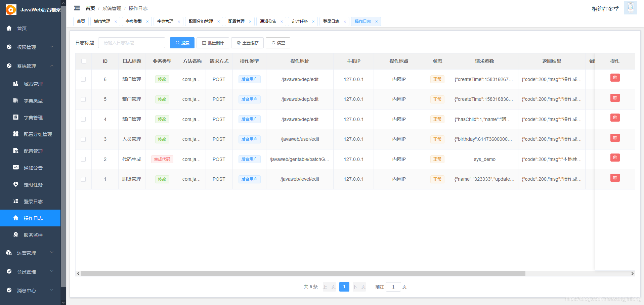This screenshot has width=644, height=305.
Task: Focus the 前往 page number input
Action: tap(393, 287)
